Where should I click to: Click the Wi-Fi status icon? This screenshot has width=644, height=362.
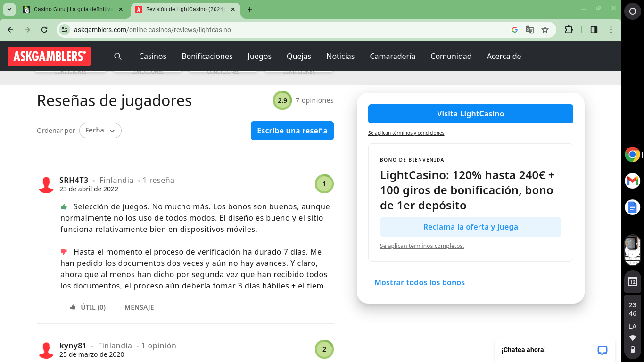tap(633, 338)
